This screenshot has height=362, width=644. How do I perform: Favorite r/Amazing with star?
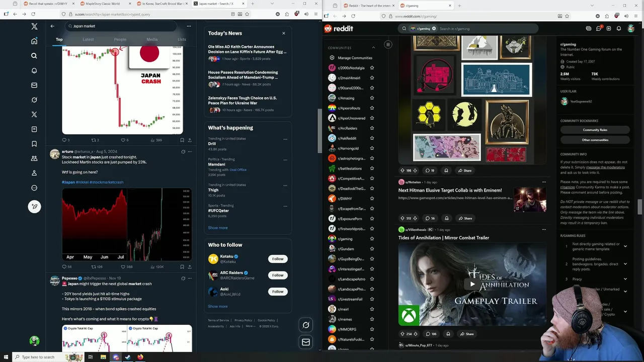pyautogui.click(x=372, y=98)
